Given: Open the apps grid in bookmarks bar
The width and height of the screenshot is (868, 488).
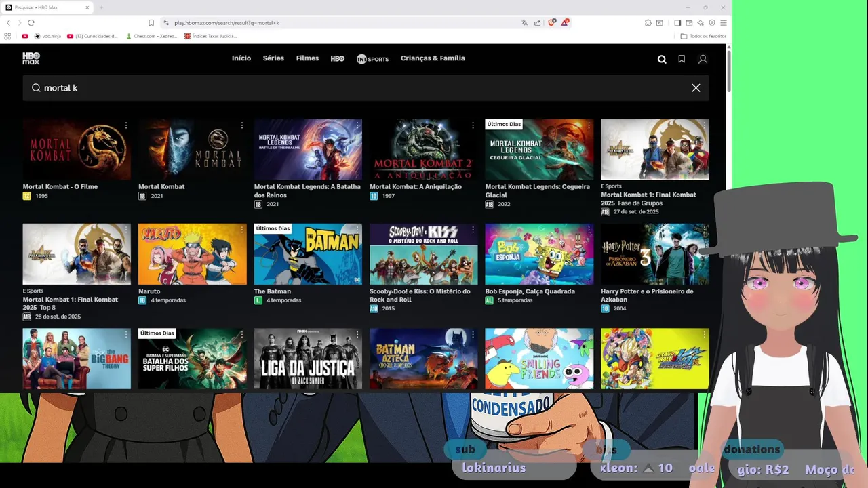Looking at the screenshot, I should [7, 36].
